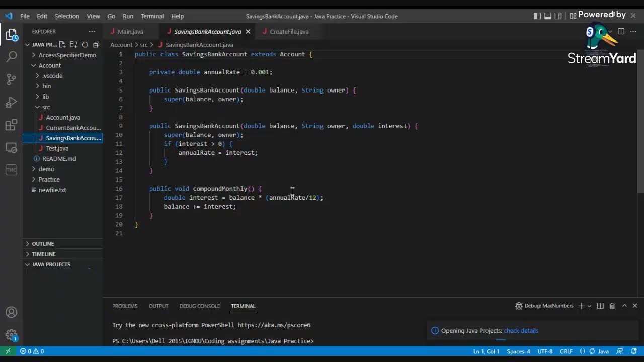Expand the TIMELINE section
The image size is (644, 362).
click(x=62, y=254)
